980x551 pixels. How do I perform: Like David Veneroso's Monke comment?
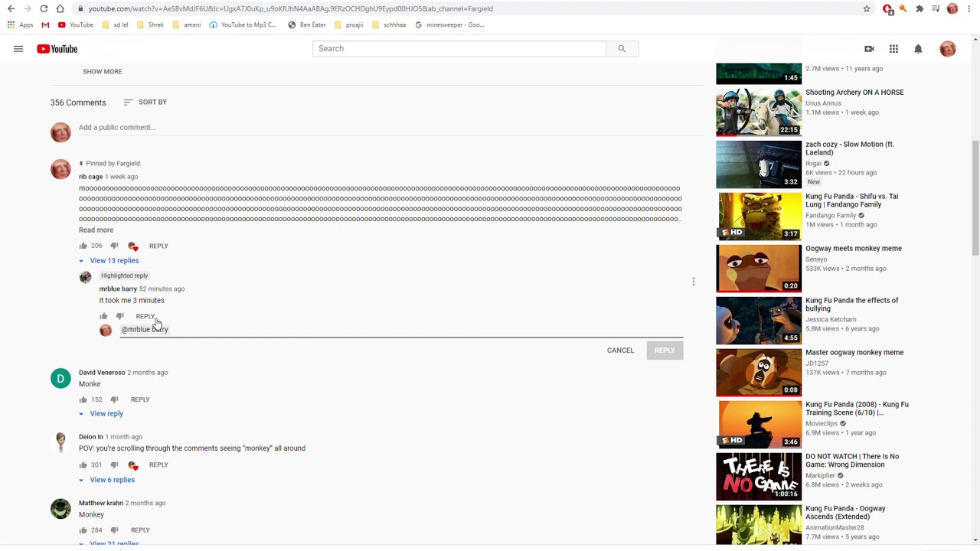tap(83, 399)
